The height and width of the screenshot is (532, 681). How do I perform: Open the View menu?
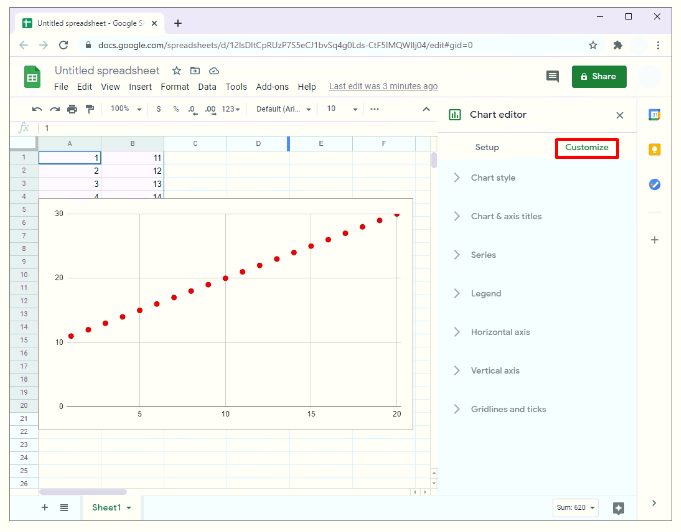pyautogui.click(x=110, y=87)
